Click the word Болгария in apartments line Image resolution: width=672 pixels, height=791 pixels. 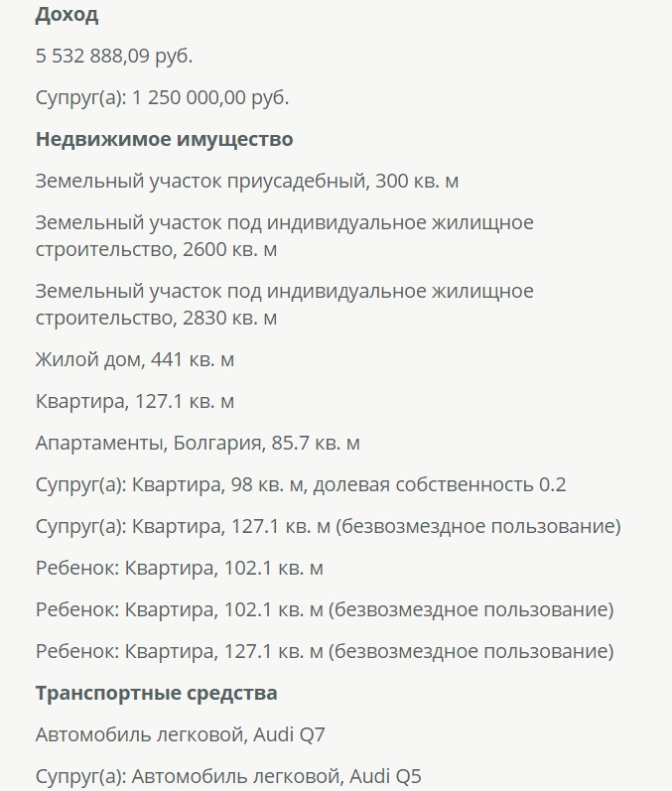(219, 443)
